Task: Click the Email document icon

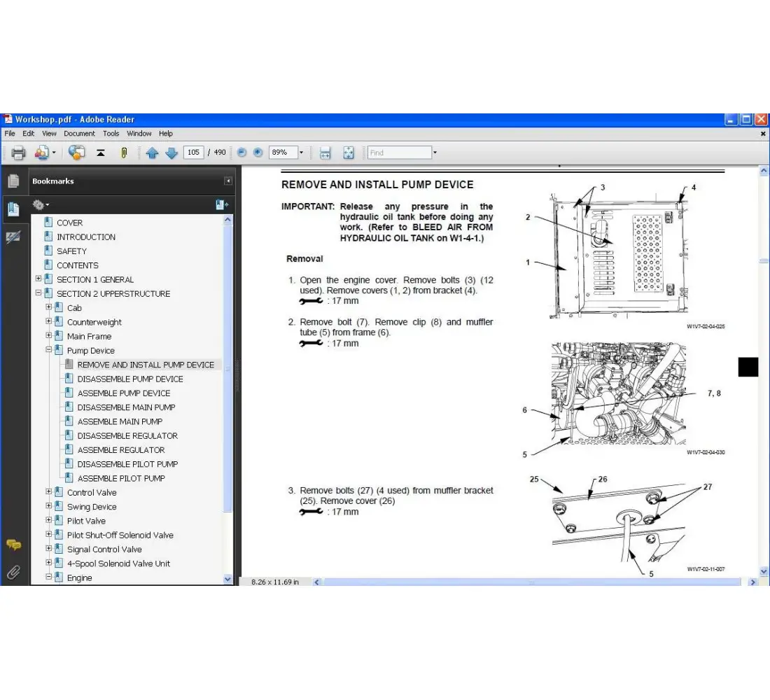Action: point(43,153)
